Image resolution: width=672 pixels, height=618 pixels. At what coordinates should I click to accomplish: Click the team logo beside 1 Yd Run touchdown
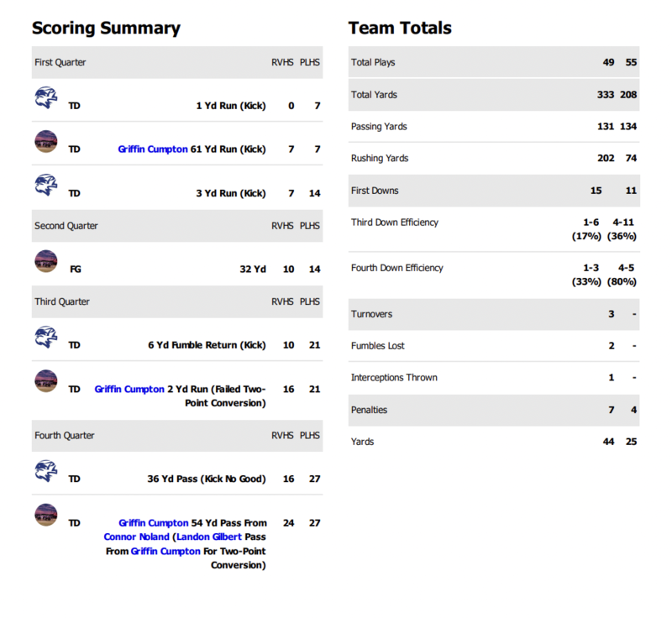[x=45, y=97]
